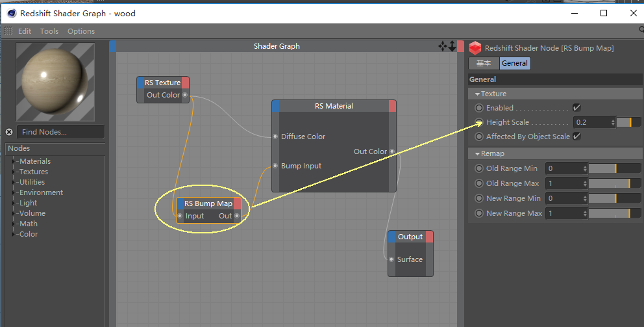This screenshot has height=327, width=644.
Task: Click the blue corner of the Output node
Action: click(392, 237)
